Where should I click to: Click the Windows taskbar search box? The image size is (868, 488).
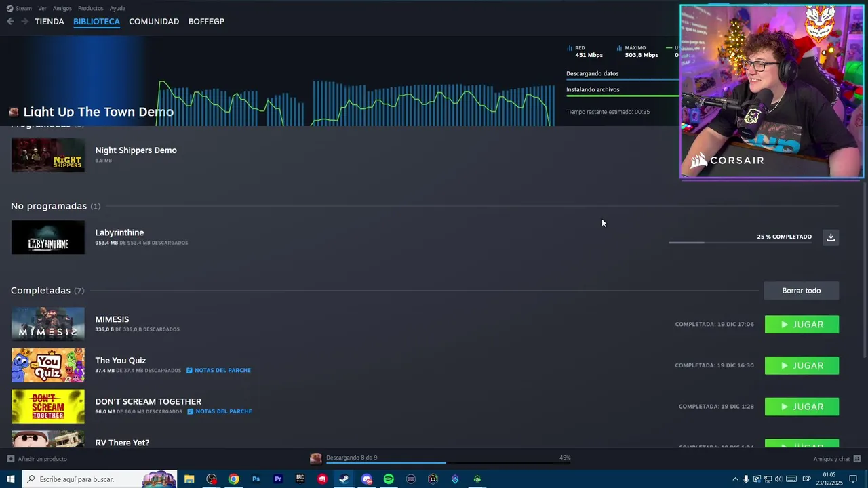(99, 479)
